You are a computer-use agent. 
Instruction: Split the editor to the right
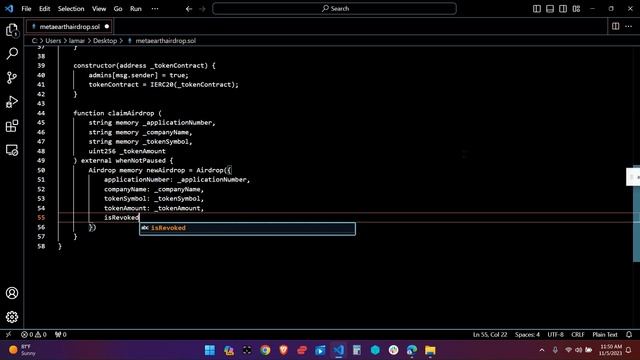616,27
